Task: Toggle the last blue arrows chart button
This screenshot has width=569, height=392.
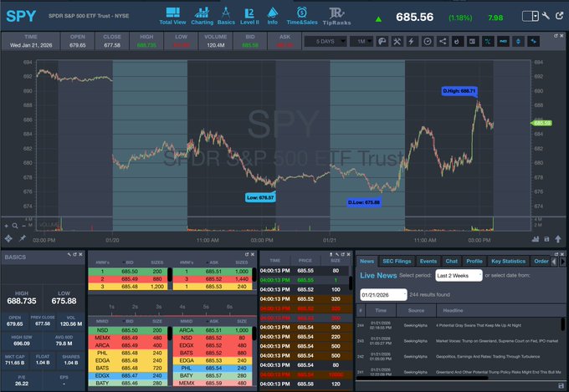Action: [534, 41]
